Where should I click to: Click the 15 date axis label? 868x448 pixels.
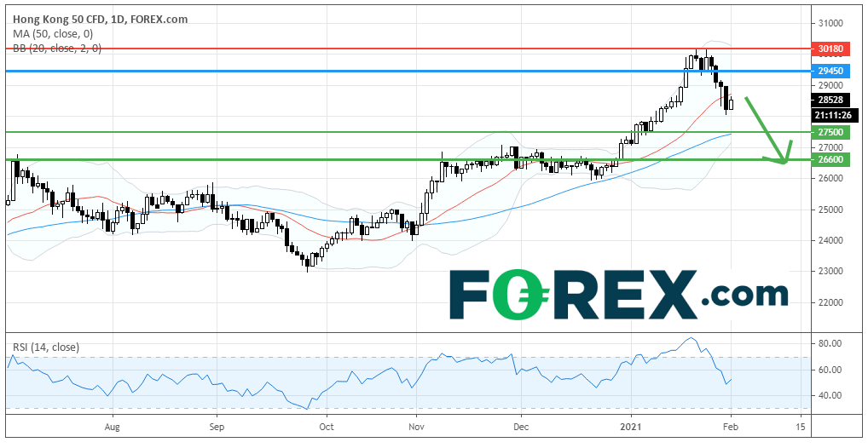(x=799, y=427)
